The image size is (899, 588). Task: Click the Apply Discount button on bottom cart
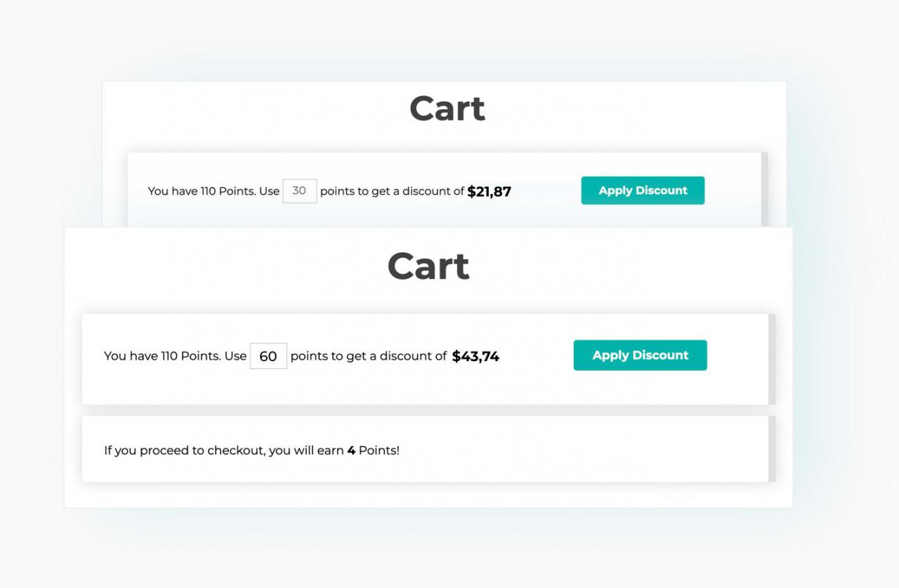pyautogui.click(x=640, y=355)
